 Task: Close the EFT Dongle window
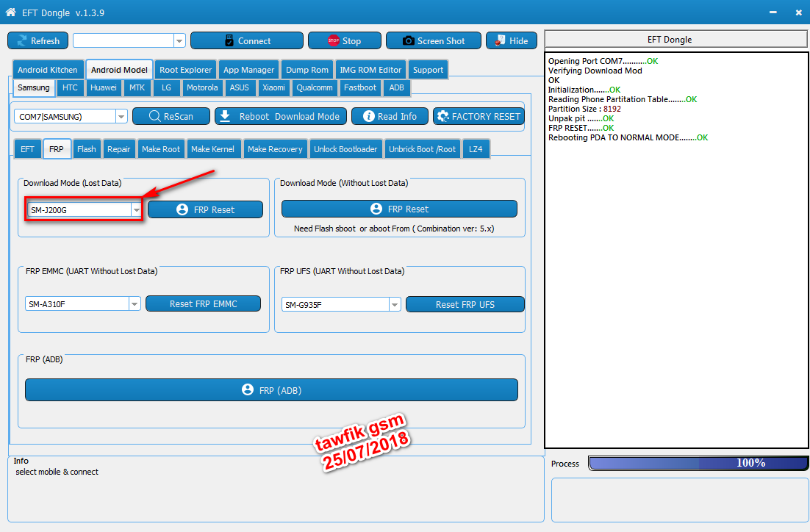(x=799, y=12)
